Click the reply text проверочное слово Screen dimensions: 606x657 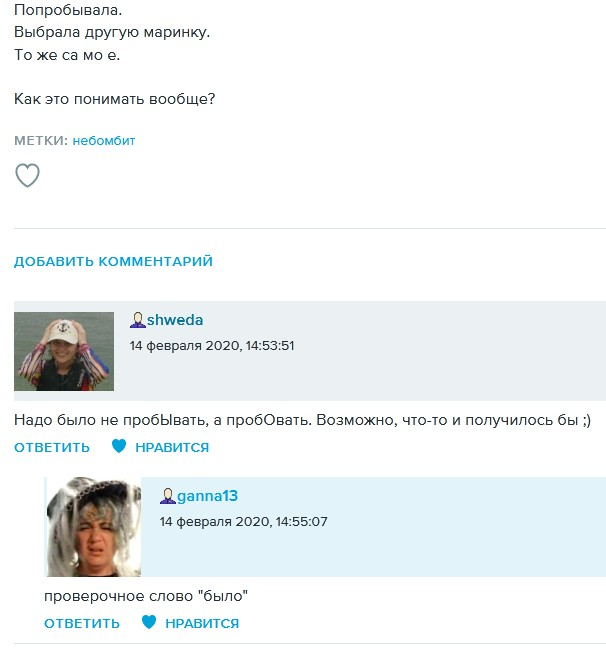click(146, 596)
